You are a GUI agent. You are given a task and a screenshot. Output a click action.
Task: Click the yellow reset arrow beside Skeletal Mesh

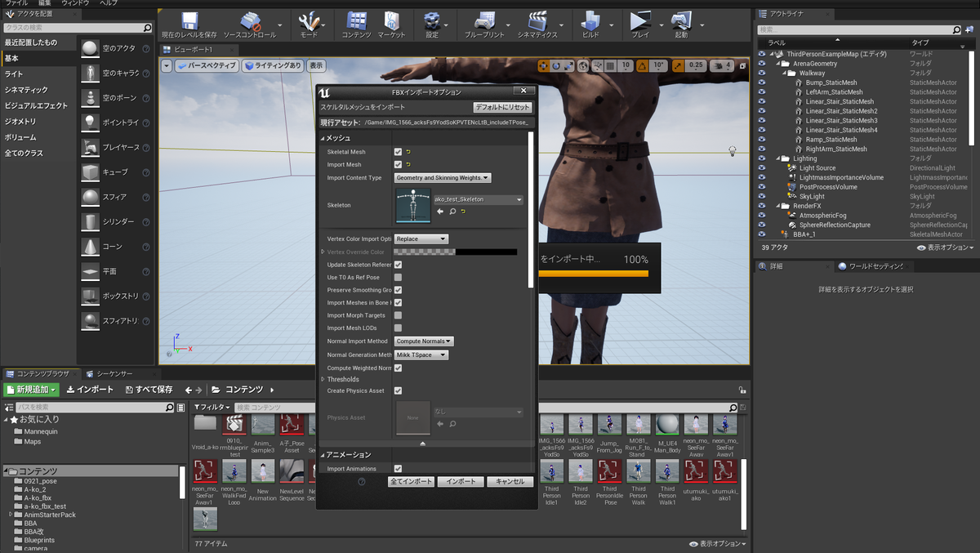[408, 152]
